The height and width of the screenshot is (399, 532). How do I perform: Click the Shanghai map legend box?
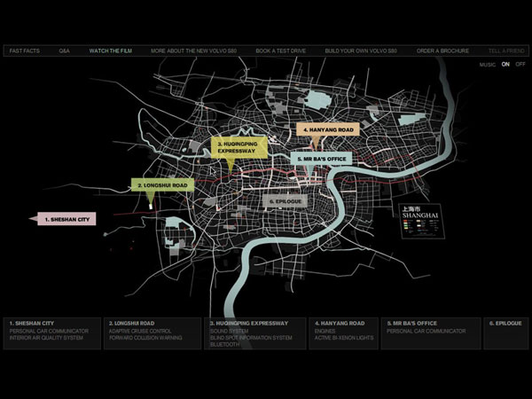(422, 221)
